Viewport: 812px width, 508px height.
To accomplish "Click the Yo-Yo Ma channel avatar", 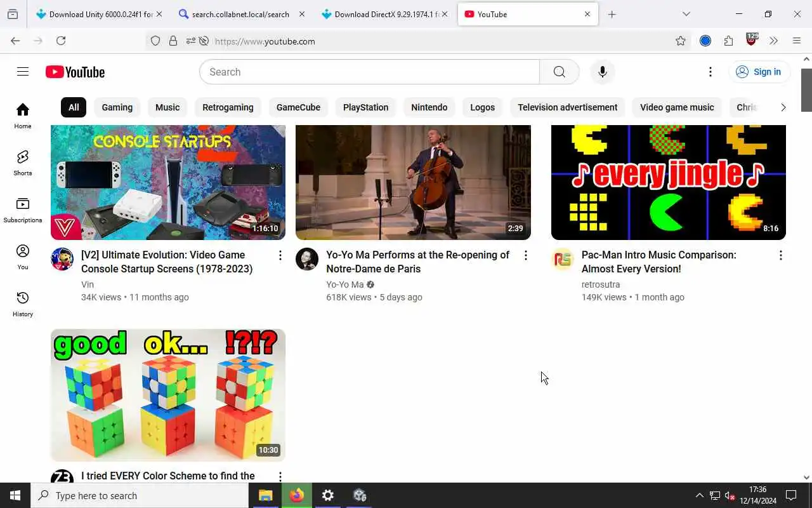I will pos(307,259).
